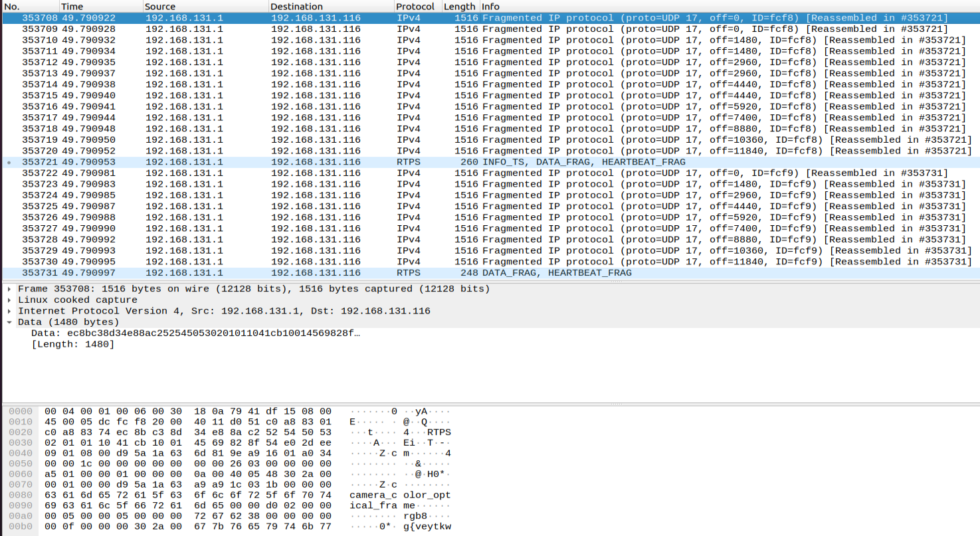The image size is (980, 536).
Task: Choose packet 353717 with off=7400
Action: (x=490, y=118)
